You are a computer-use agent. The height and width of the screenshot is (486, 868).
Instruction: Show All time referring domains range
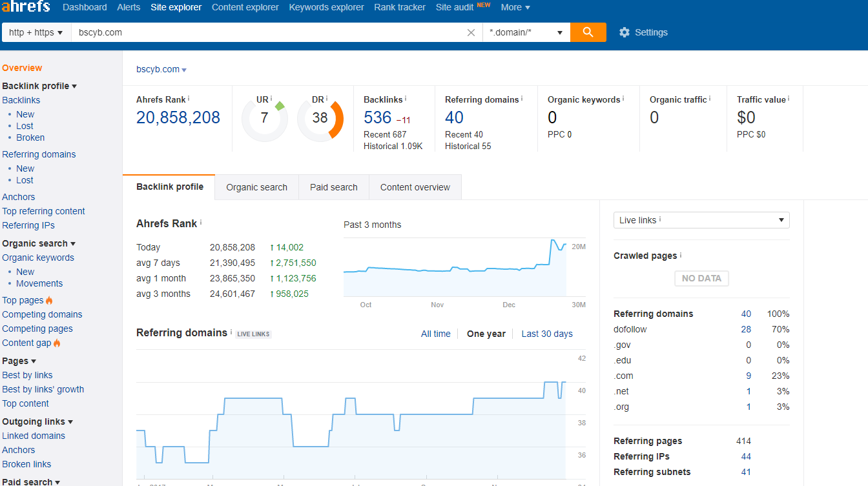tap(436, 334)
